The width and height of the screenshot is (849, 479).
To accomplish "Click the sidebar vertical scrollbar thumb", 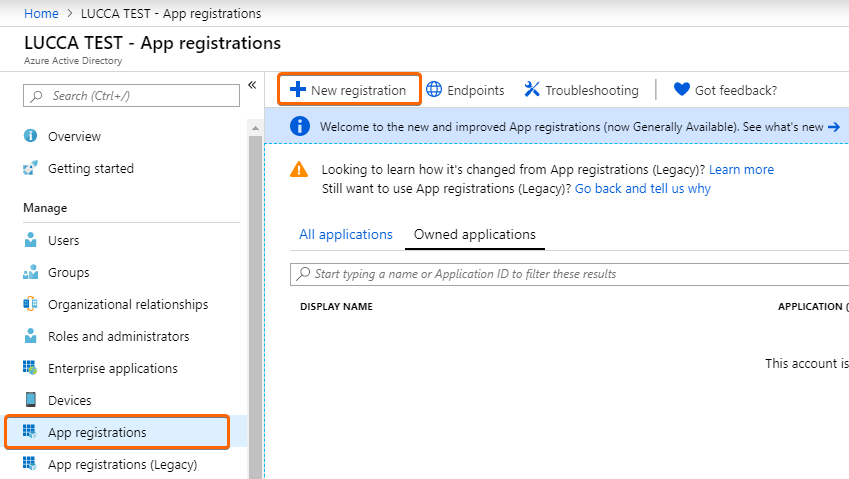I will coord(255,307).
